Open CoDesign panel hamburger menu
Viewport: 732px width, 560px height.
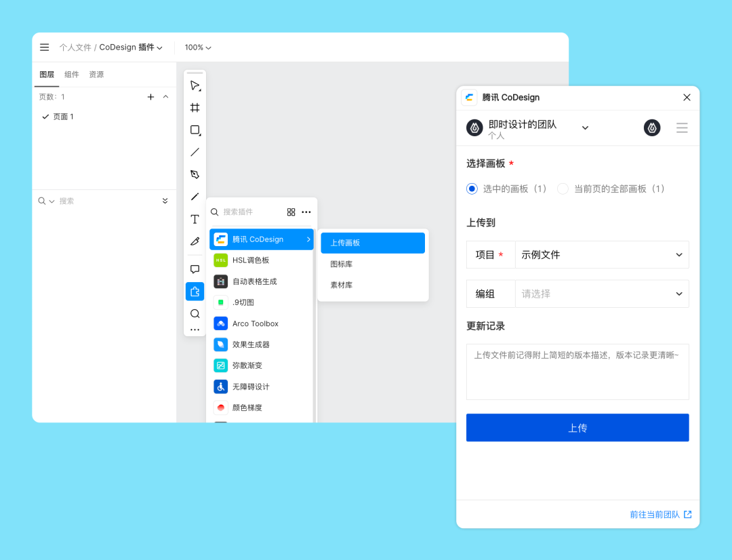[x=682, y=127]
